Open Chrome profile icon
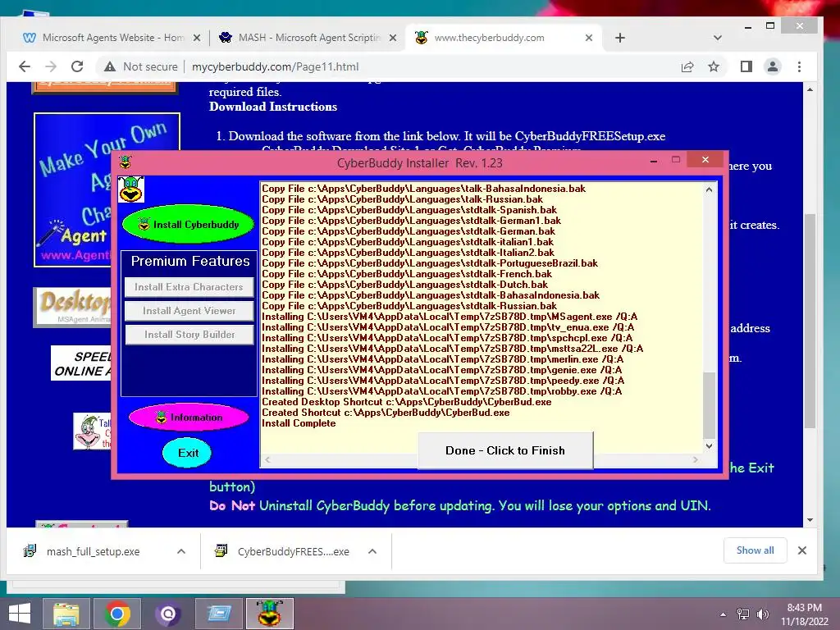840x630 pixels. point(773,66)
